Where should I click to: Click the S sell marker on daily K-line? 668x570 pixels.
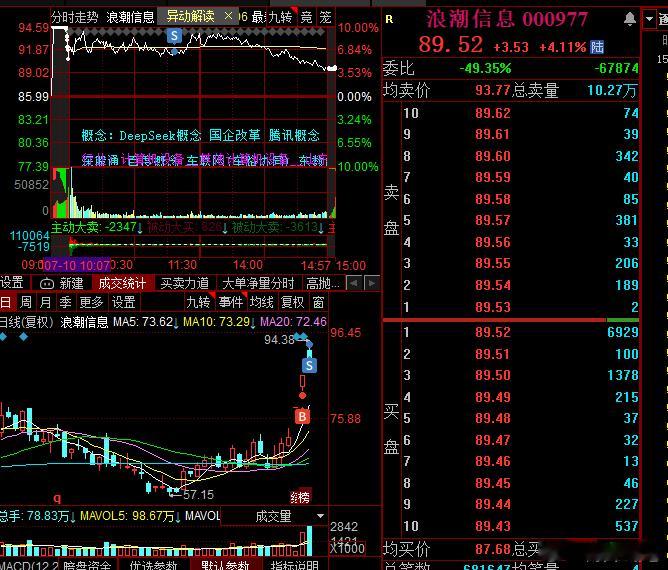click(309, 365)
